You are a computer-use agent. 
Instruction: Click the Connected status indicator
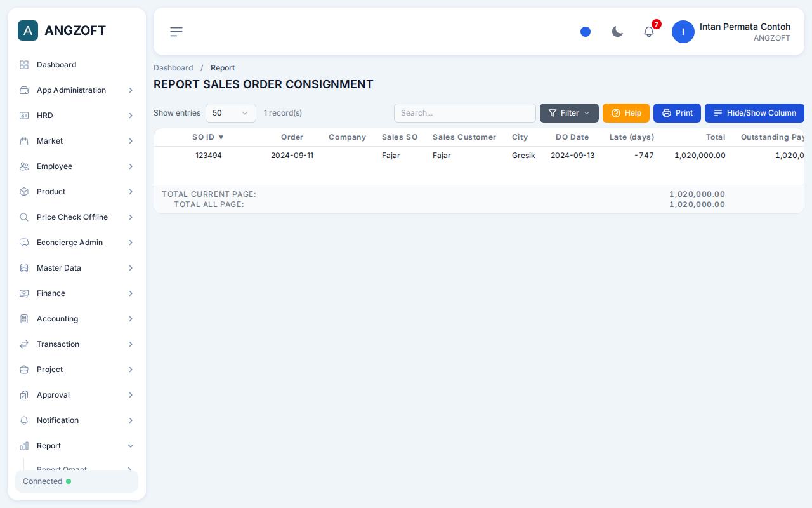click(x=77, y=481)
